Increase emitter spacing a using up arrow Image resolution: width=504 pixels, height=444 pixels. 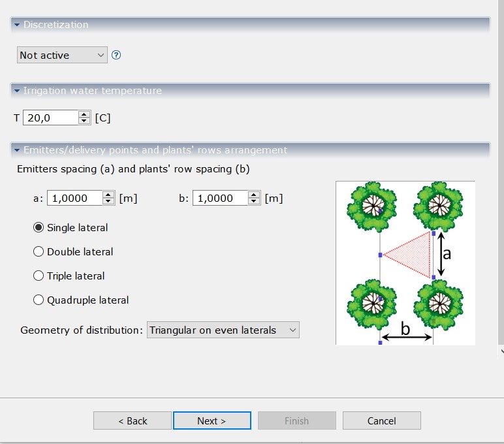[x=108, y=195]
